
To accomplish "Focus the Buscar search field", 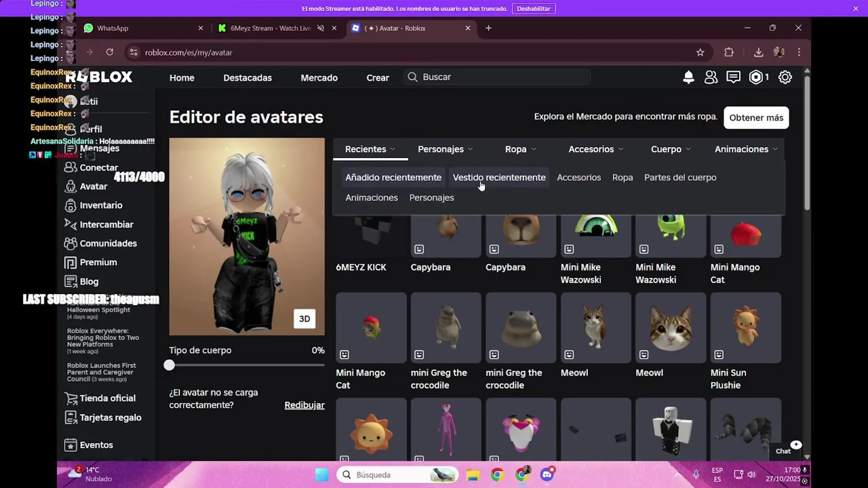I will click(497, 77).
